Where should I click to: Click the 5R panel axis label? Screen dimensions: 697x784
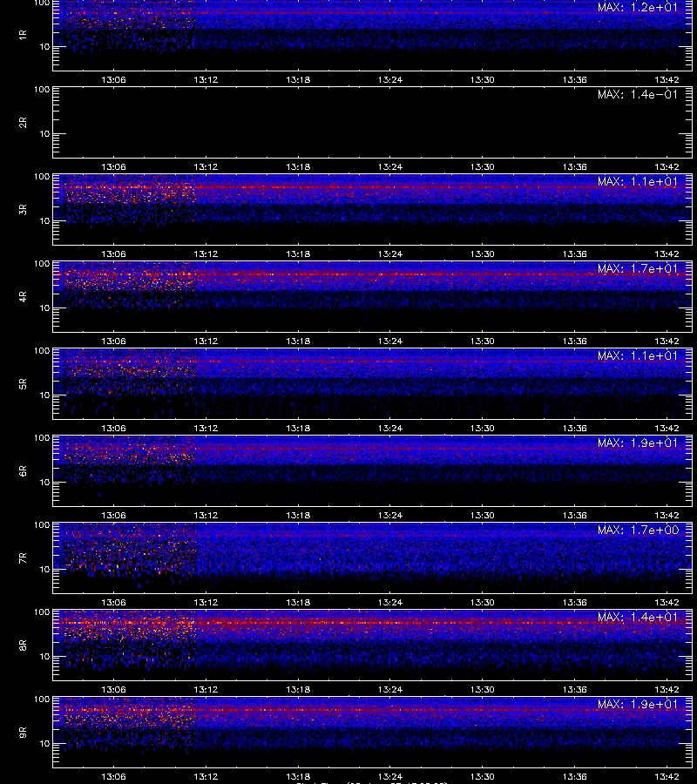coord(23,384)
